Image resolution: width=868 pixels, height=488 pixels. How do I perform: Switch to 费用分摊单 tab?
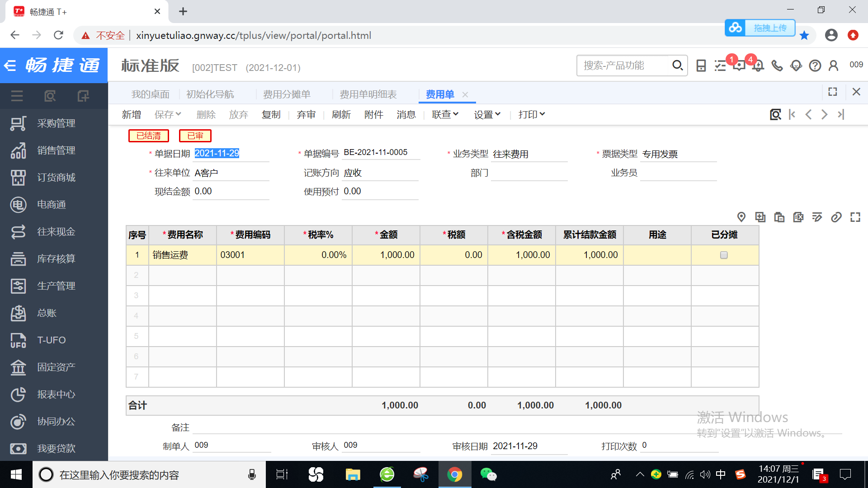(287, 94)
